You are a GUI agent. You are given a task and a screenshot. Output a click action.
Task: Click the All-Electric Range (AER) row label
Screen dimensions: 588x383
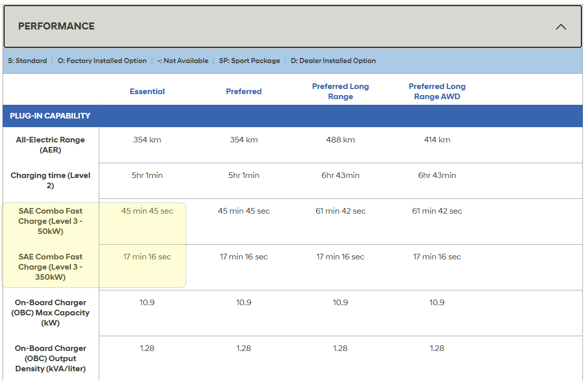click(x=50, y=145)
